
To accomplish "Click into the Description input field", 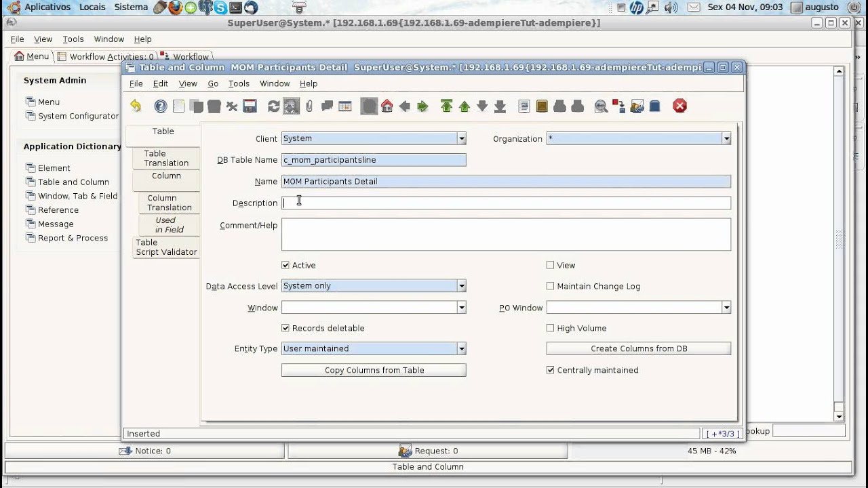I will coord(506,203).
